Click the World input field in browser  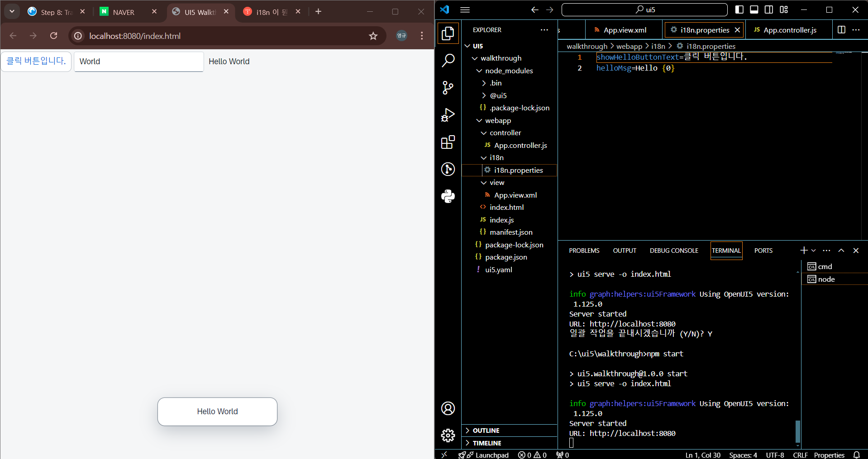(139, 62)
